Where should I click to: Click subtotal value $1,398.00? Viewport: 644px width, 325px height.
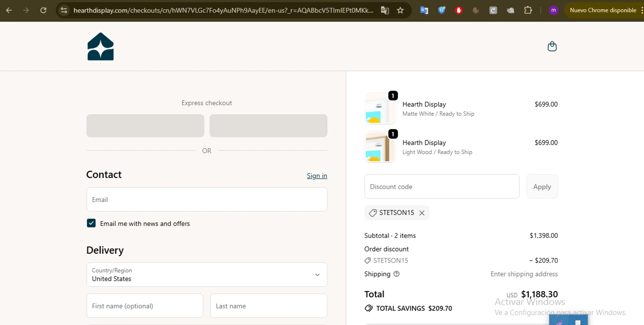click(x=544, y=235)
